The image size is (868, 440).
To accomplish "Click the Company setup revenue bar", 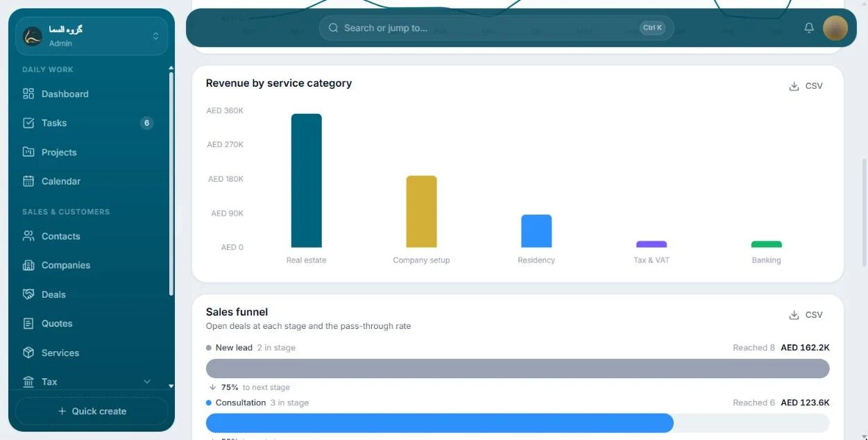I will tap(421, 212).
